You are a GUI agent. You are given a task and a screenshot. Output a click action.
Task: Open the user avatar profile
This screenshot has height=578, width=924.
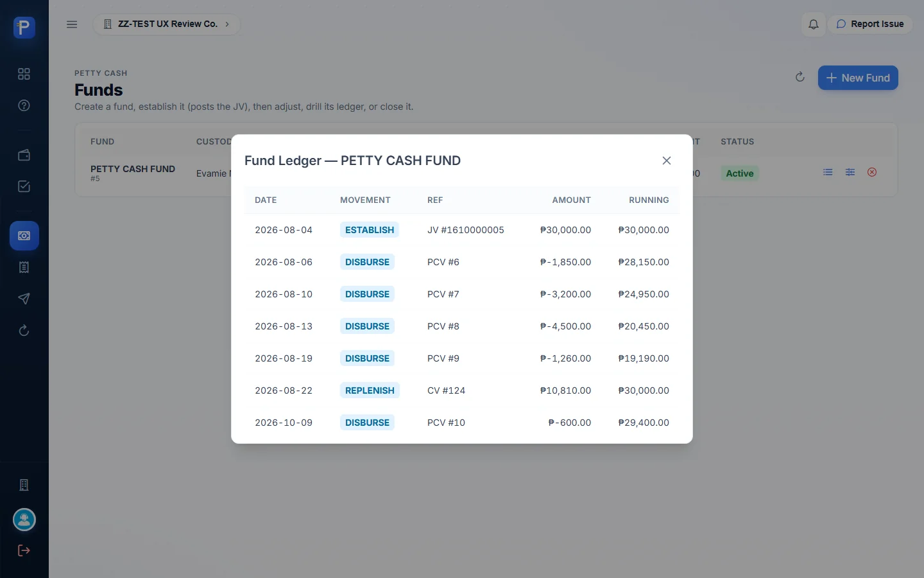pyautogui.click(x=24, y=520)
